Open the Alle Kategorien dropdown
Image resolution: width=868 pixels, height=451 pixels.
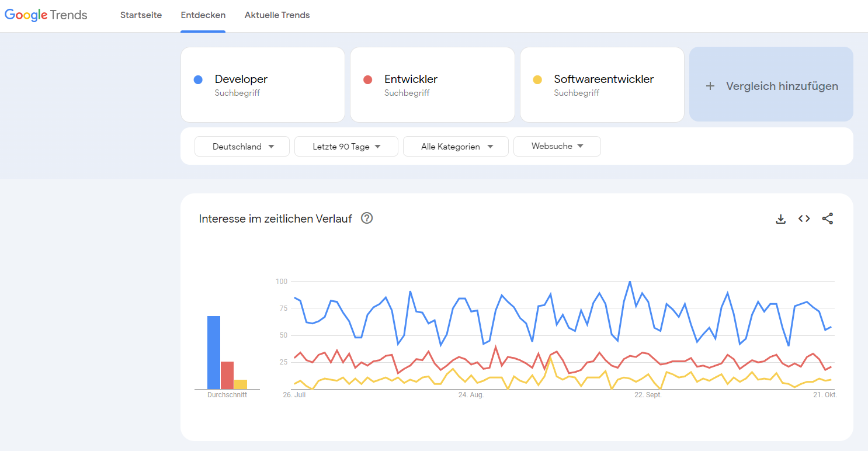pos(456,147)
